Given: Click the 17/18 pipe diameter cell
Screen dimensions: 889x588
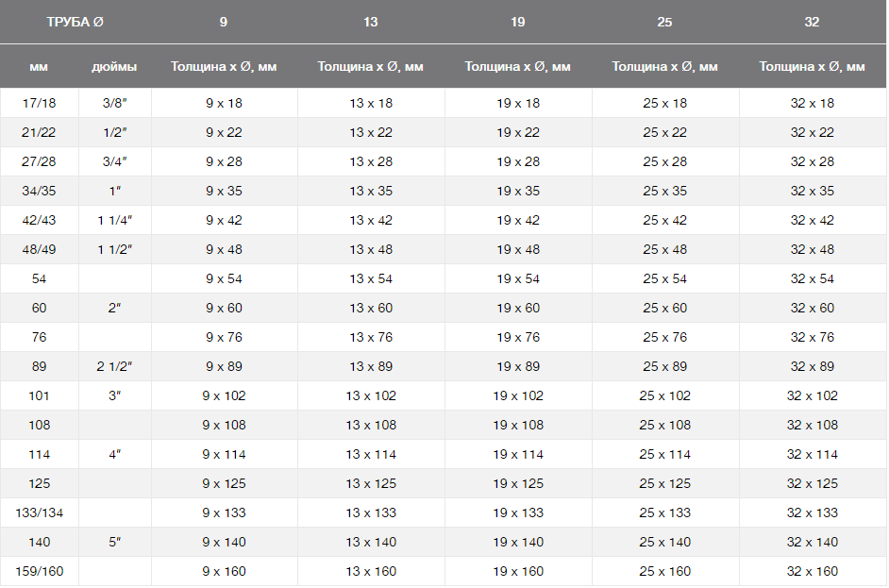Looking at the screenshot, I should point(39,103).
